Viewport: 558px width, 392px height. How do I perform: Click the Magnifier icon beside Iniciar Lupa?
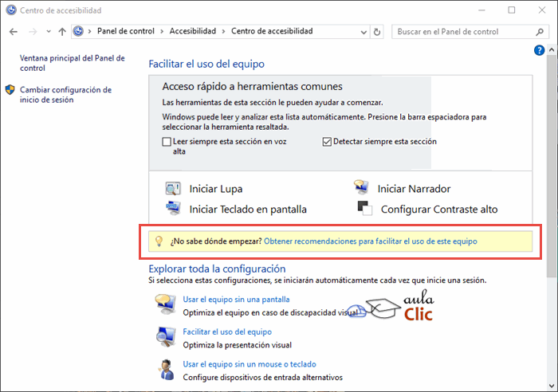(173, 189)
